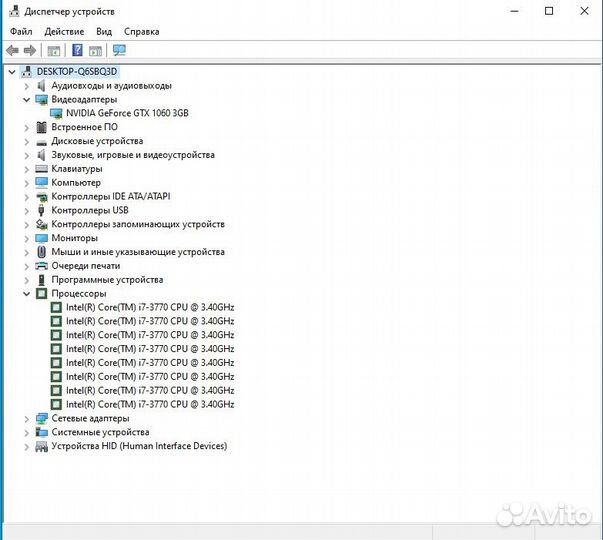Click the mouse icon for Мыши и иные устройства
The image size is (603, 540).
coord(42,252)
